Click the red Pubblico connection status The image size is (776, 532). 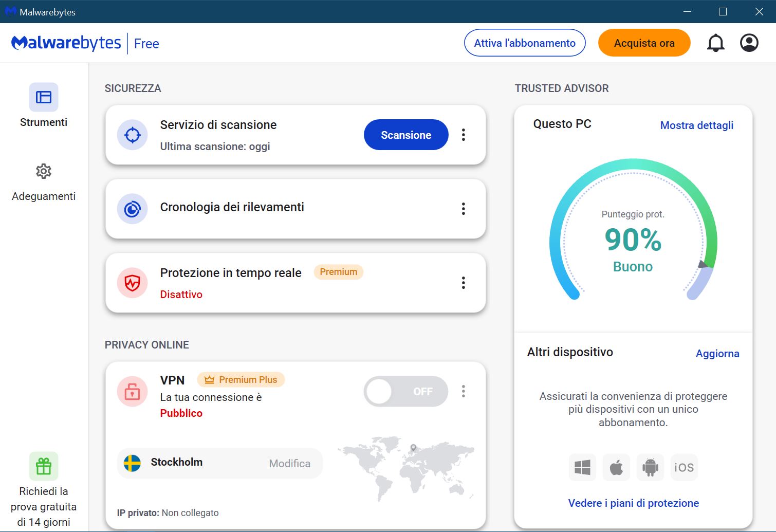click(181, 413)
